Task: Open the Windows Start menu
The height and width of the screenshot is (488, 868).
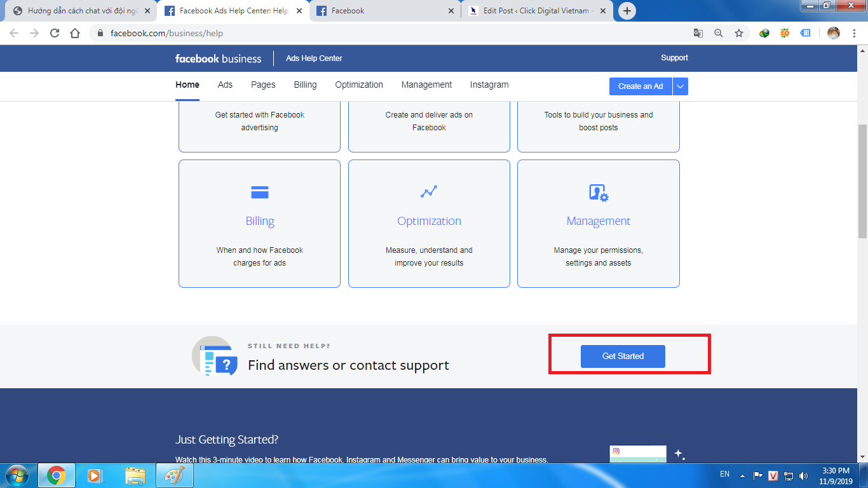Action: tap(17, 475)
